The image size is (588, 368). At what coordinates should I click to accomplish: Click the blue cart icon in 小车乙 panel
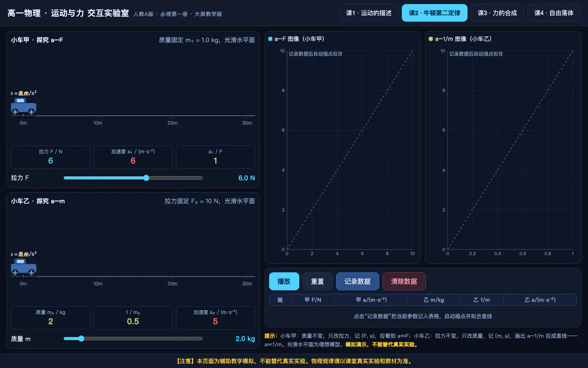(24, 267)
